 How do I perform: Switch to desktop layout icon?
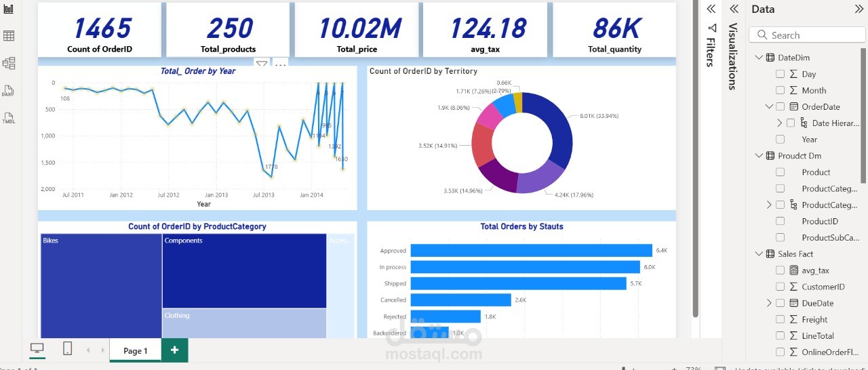coord(37,348)
